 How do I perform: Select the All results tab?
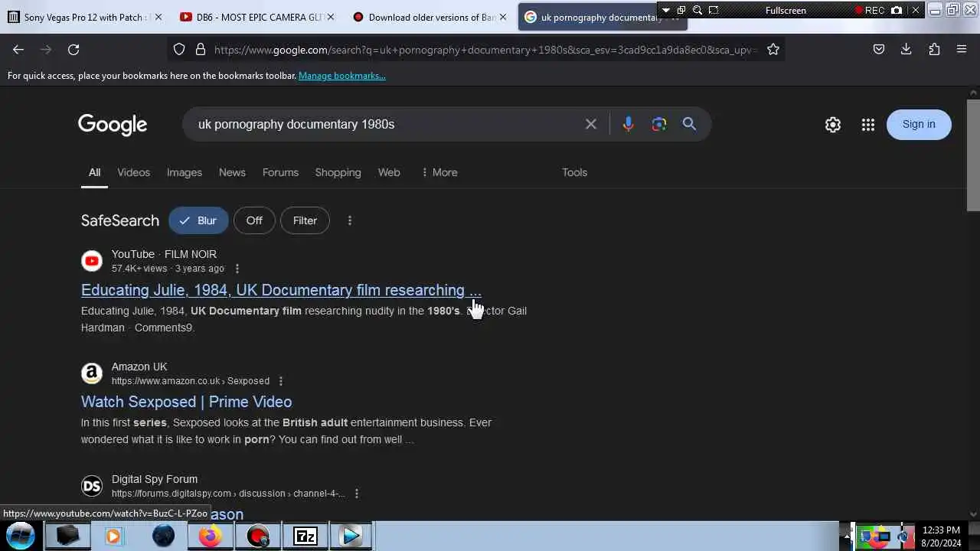pyautogui.click(x=94, y=172)
